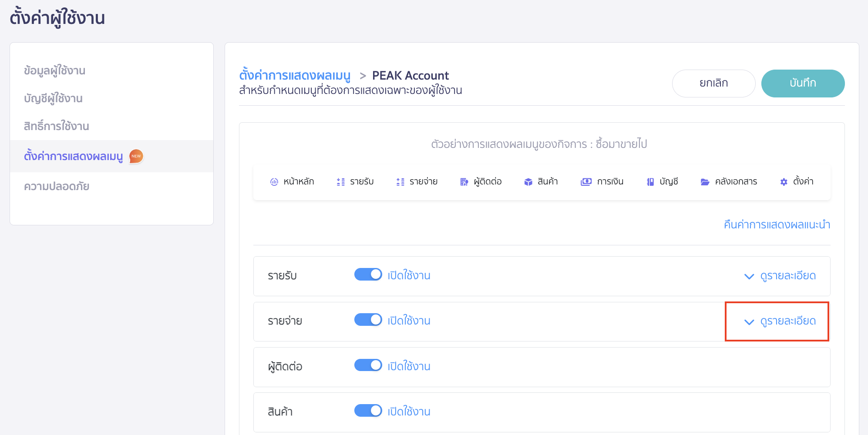Click the expense icon beside รายจ่าย
The width and height of the screenshot is (868, 435).
[400, 182]
